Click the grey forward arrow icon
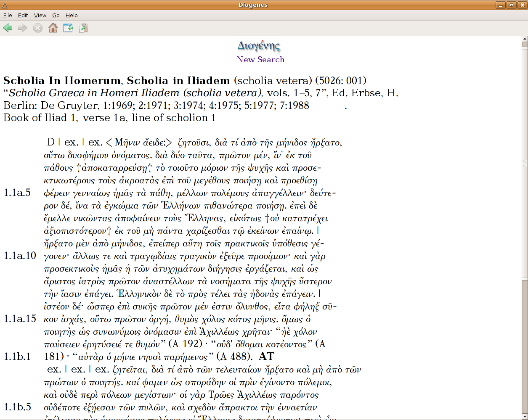 23,28
